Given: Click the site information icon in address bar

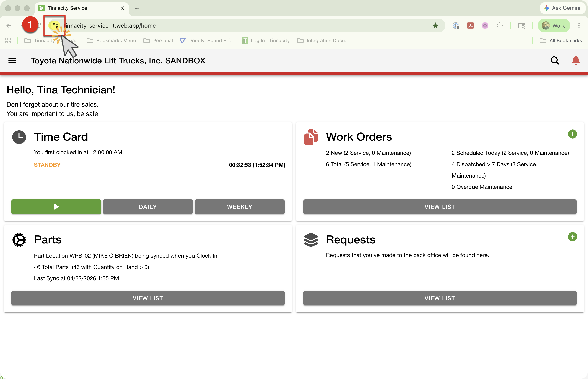Looking at the screenshot, I should tap(55, 26).
